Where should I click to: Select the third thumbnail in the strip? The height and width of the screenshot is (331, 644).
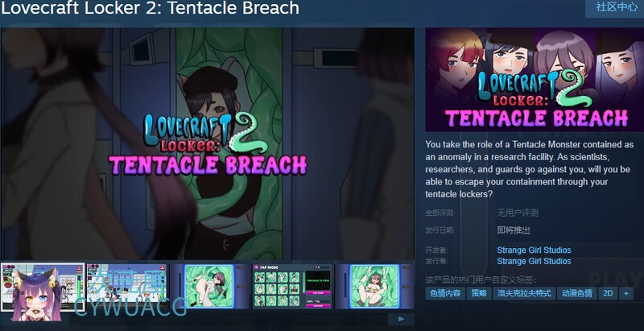tap(209, 287)
